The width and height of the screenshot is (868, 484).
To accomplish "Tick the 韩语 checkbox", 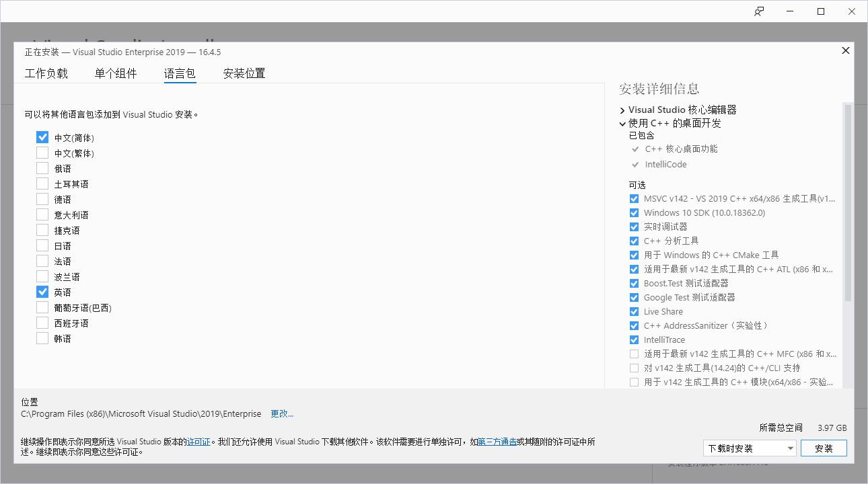I will coord(42,338).
